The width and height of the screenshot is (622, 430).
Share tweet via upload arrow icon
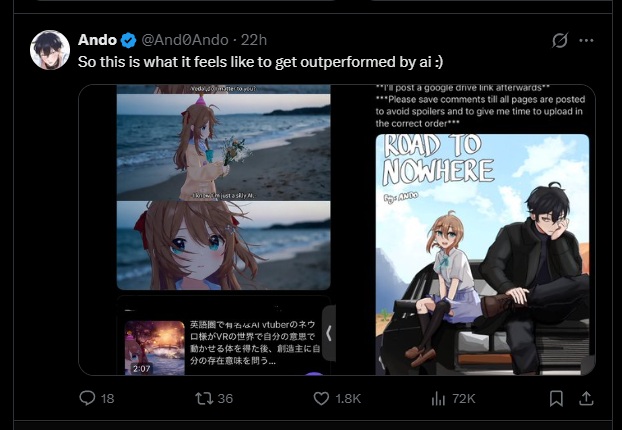586,398
